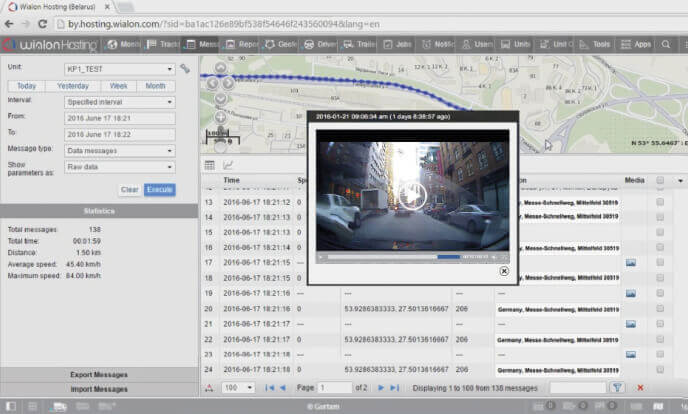
Task: Switch to chart view icon above messages
Action: coord(228,165)
